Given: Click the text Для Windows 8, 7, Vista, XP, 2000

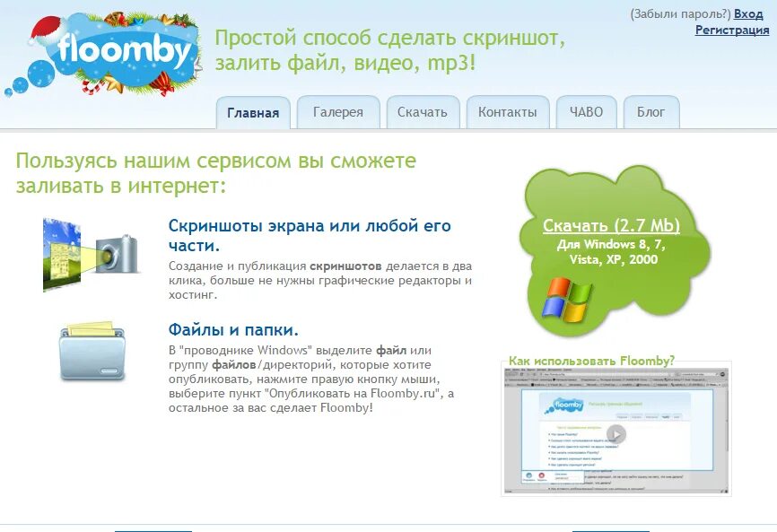Looking at the screenshot, I should click(613, 251).
